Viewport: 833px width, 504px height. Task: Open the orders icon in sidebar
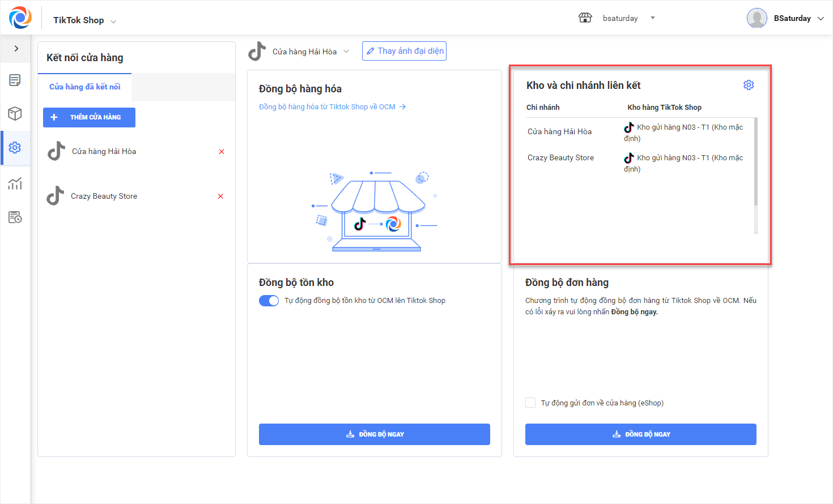coord(15,80)
